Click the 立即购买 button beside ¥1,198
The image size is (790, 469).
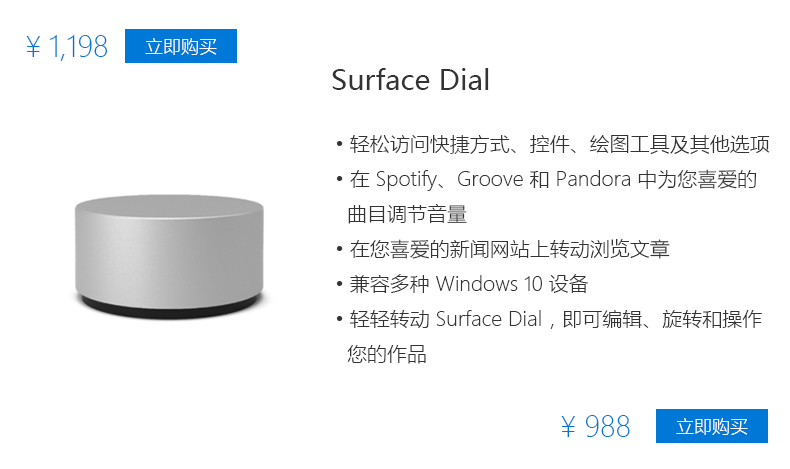(x=181, y=46)
